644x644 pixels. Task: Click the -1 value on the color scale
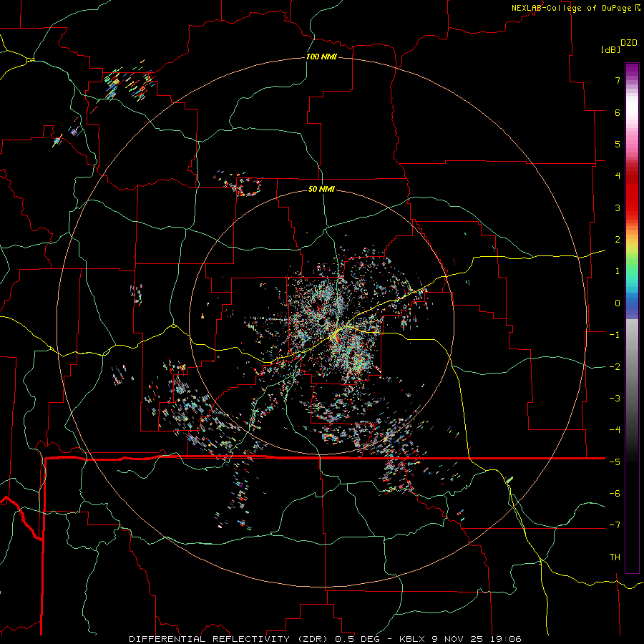point(615,335)
